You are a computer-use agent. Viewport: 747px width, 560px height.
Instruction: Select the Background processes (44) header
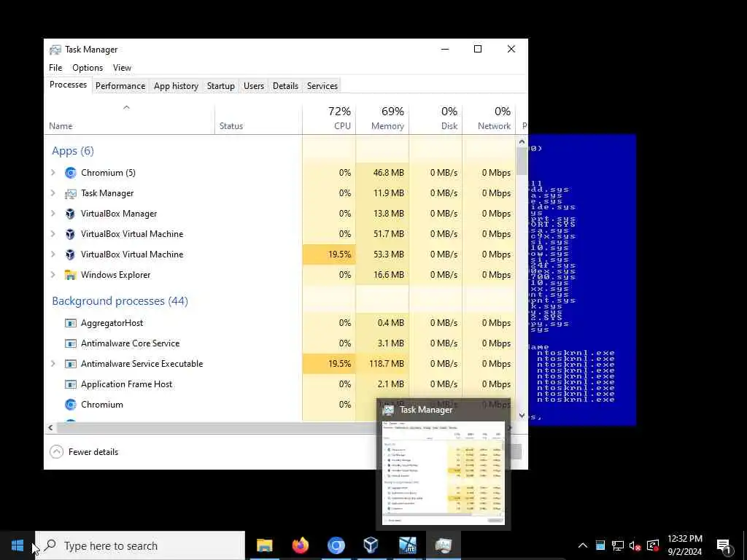pyautogui.click(x=120, y=301)
